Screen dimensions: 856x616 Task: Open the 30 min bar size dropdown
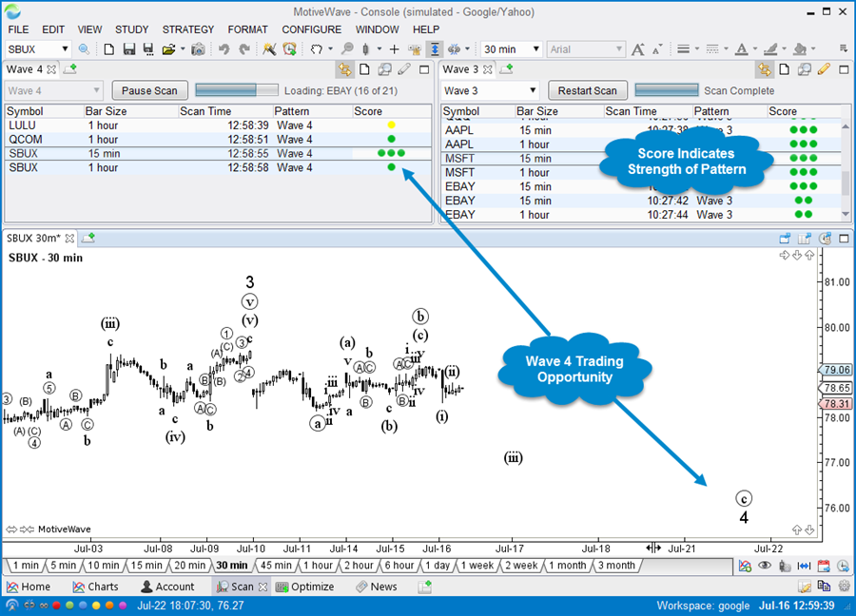point(536,49)
